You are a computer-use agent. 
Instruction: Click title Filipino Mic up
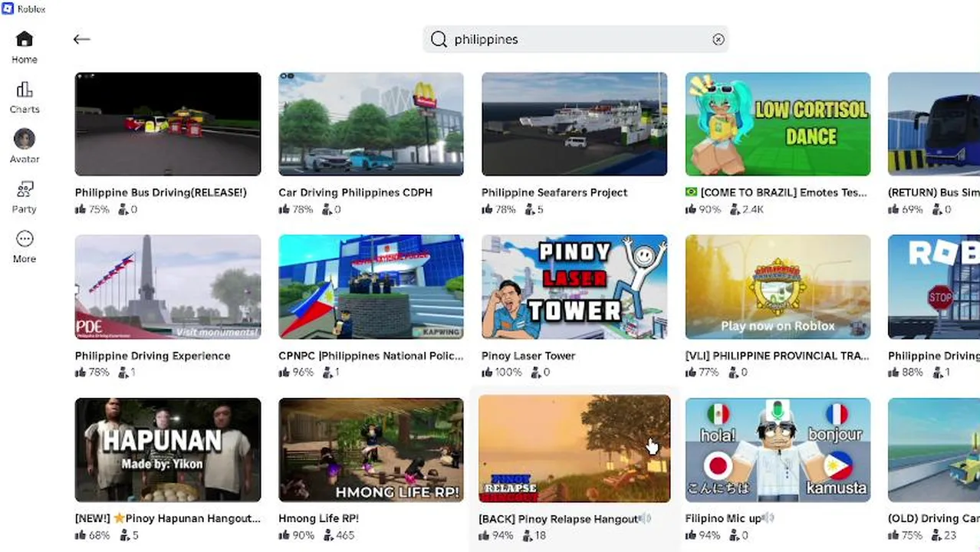[x=722, y=518]
